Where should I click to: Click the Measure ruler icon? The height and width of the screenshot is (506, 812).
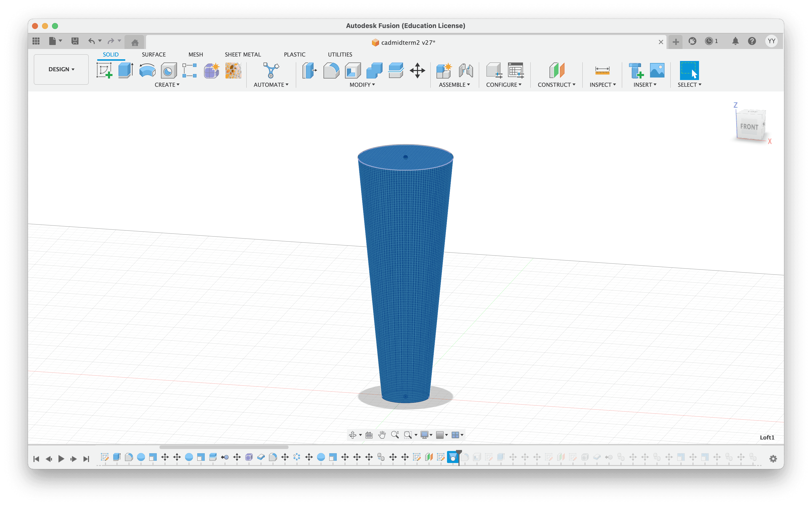(602, 70)
